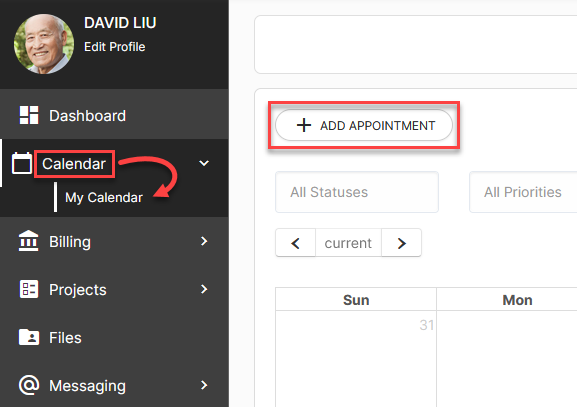The height and width of the screenshot is (407, 577).
Task: Open the All Statuses dropdown
Action: (x=357, y=192)
